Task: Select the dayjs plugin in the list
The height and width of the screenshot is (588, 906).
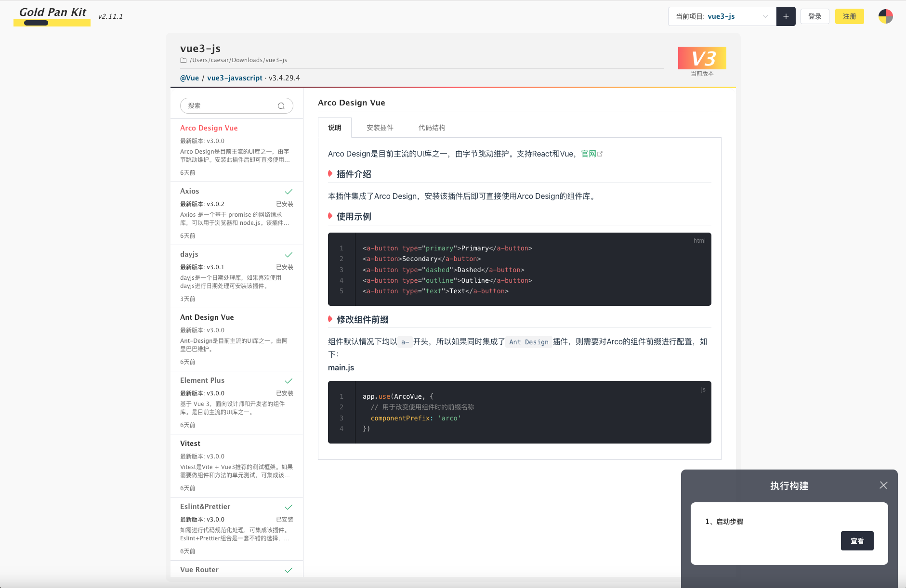Action: [x=236, y=276]
